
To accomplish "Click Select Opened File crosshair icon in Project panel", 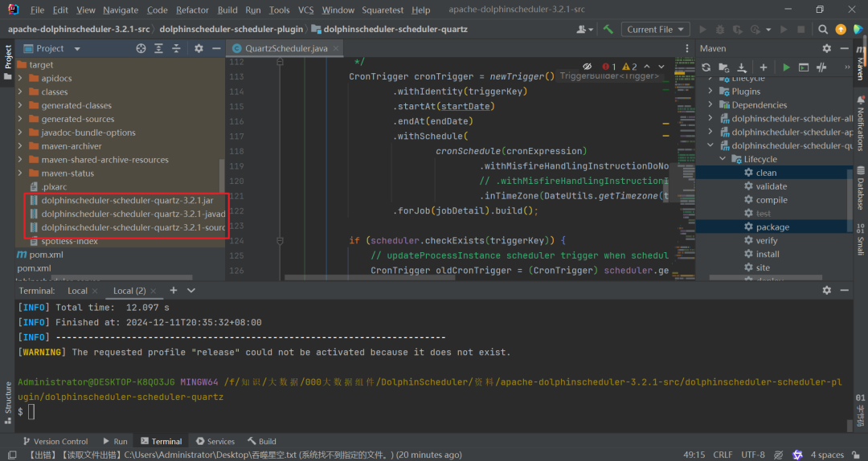I will tap(141, 48).
